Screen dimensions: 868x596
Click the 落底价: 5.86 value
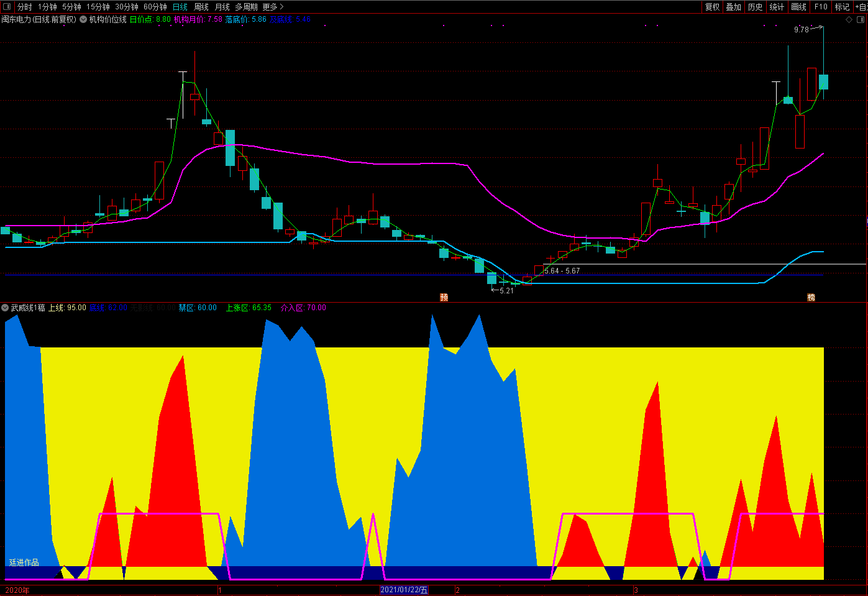pyautogui.click(x=245, y=19)
